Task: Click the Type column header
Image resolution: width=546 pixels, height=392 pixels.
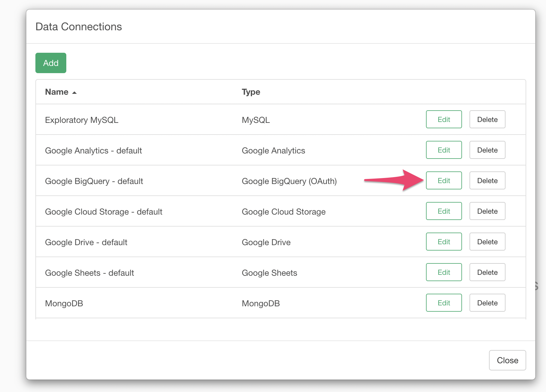Action: pyautogui.click(x=251, y=92)
